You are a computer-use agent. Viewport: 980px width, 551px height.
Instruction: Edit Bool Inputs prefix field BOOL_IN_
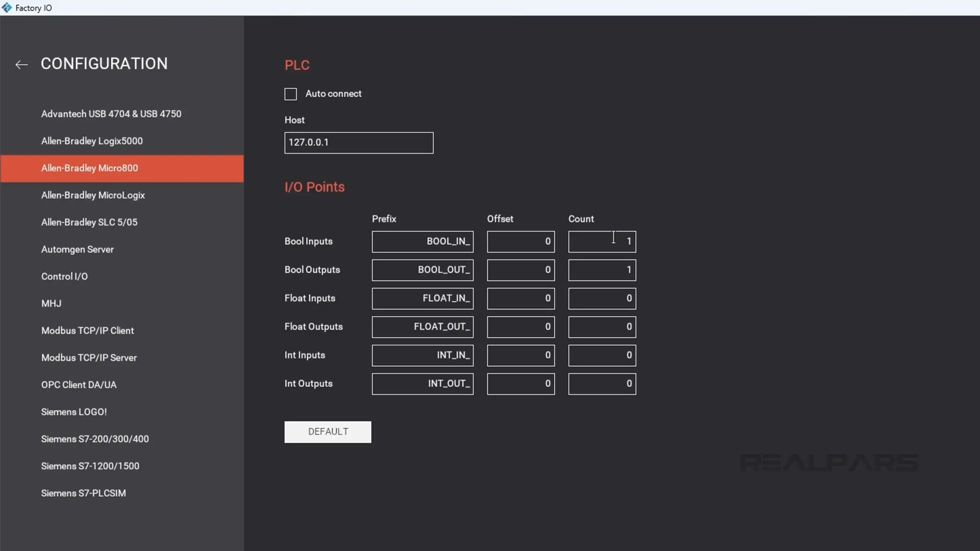[x=423, y=242]
